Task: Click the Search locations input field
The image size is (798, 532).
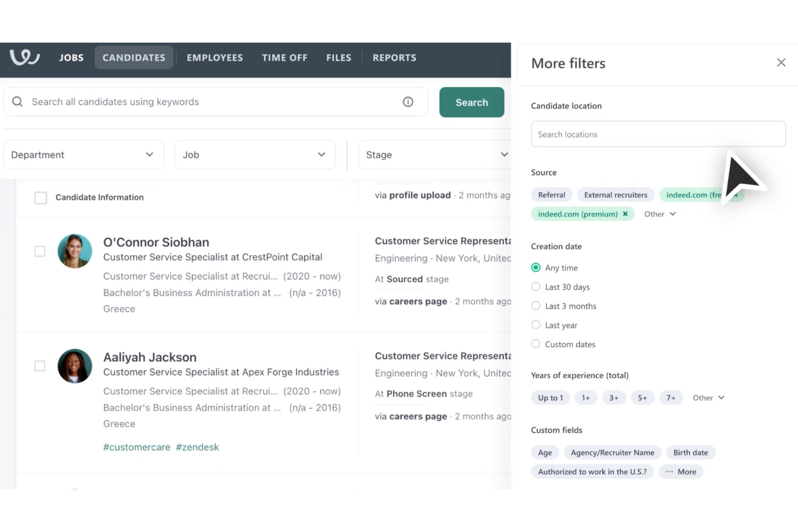Action: point(657,134)
